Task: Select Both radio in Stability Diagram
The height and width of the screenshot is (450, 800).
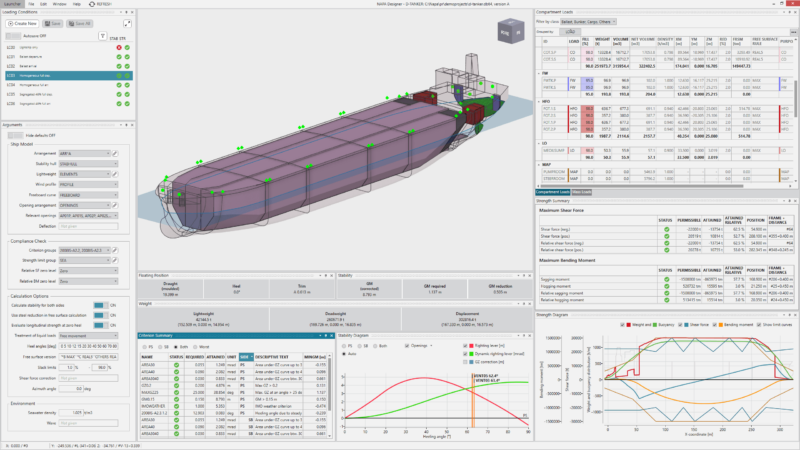Action: [x=375, y=346]
